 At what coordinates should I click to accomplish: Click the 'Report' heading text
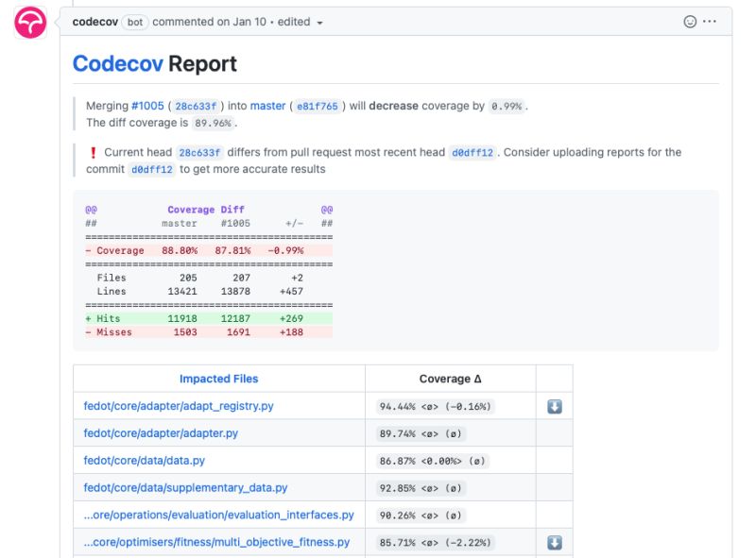(x=202, y=63)
